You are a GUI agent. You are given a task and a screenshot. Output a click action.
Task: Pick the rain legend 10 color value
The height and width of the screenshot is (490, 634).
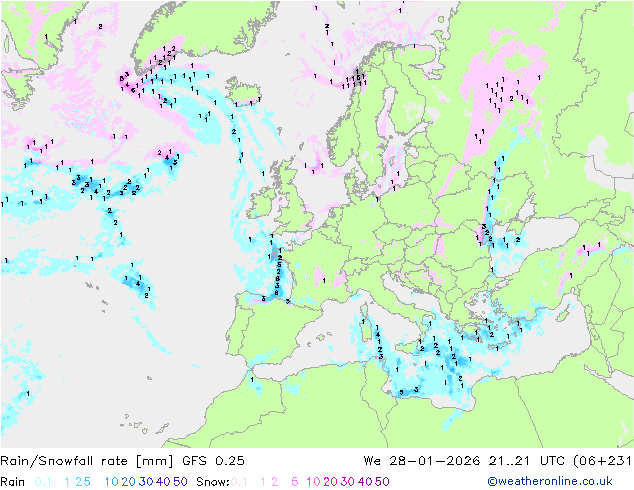click(112, 482)
